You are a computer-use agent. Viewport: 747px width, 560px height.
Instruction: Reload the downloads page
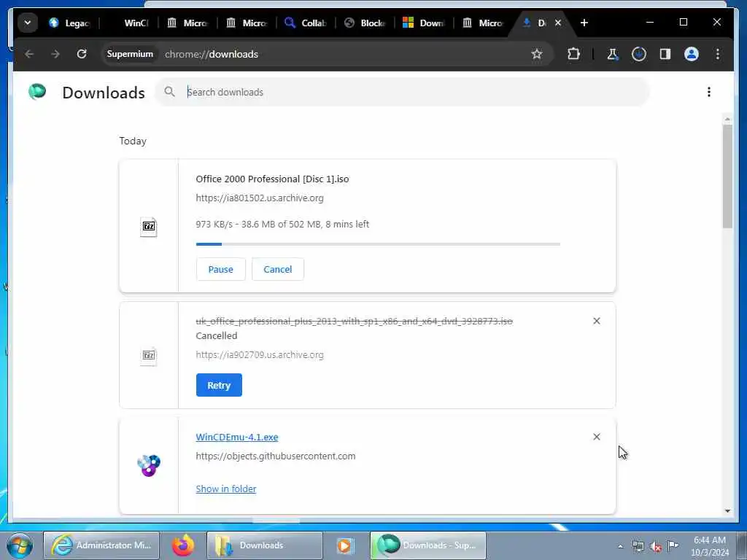[x=82, y=54]
